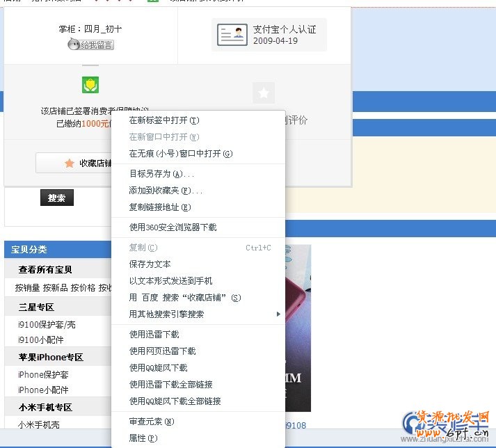Click the 宝贝分类 header
The height and width of the screenshot is (448, 496).
tap(29, 250)
